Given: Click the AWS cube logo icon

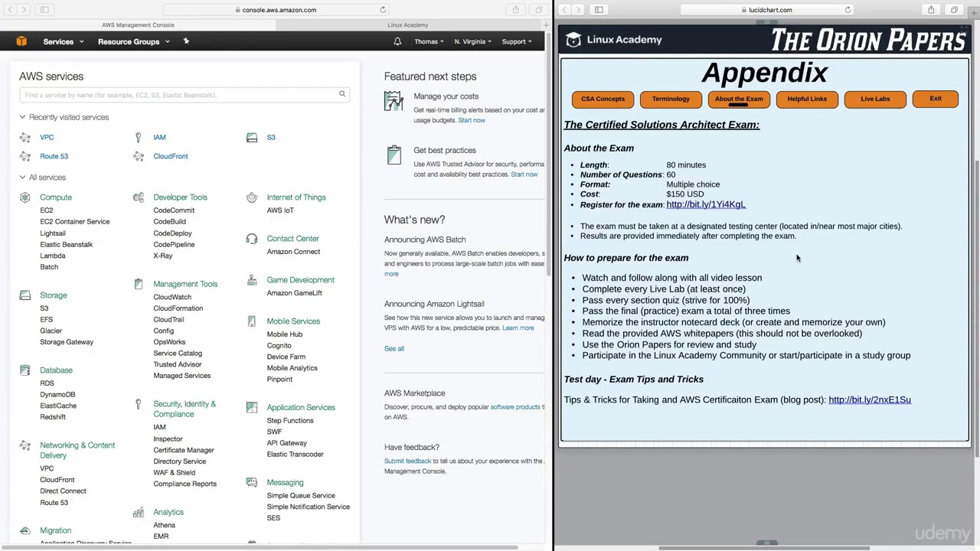Looking at the screenshot, I should [21, 41].
